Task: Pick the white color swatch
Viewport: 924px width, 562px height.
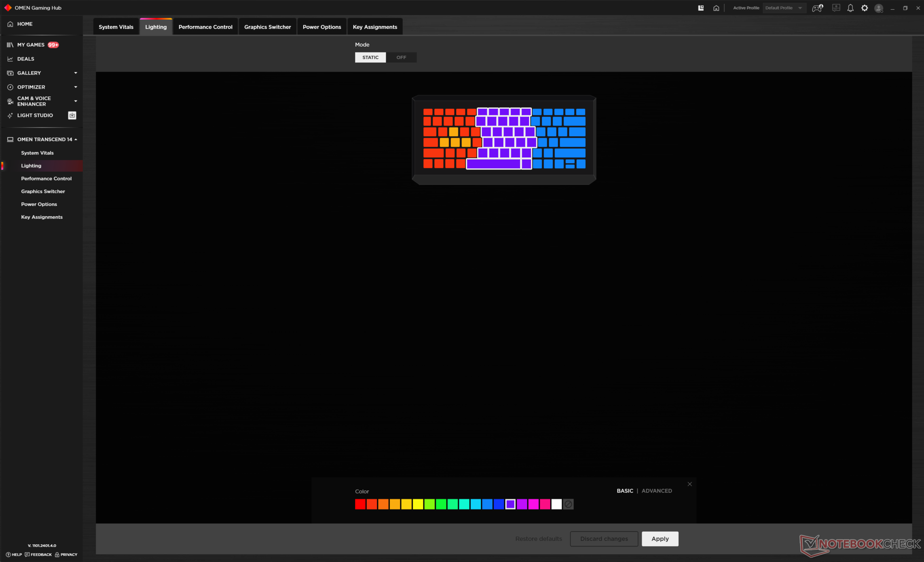Action: [557, 504]
